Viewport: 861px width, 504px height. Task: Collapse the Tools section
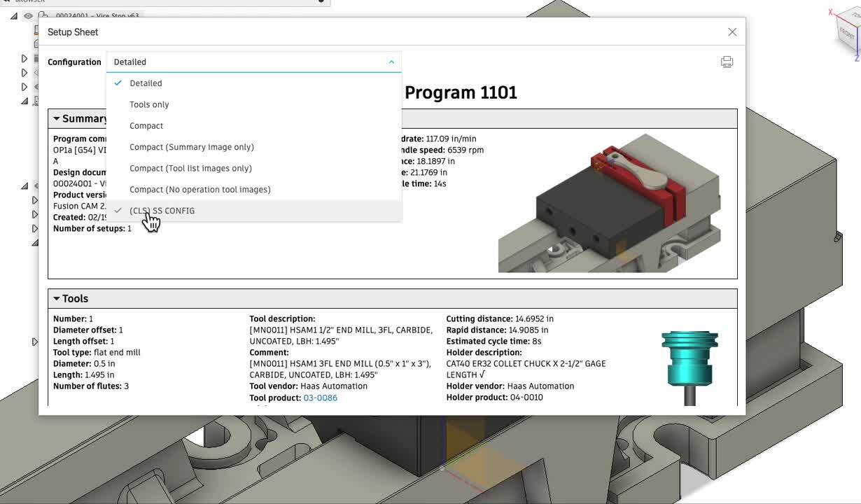tap(57, 299)
